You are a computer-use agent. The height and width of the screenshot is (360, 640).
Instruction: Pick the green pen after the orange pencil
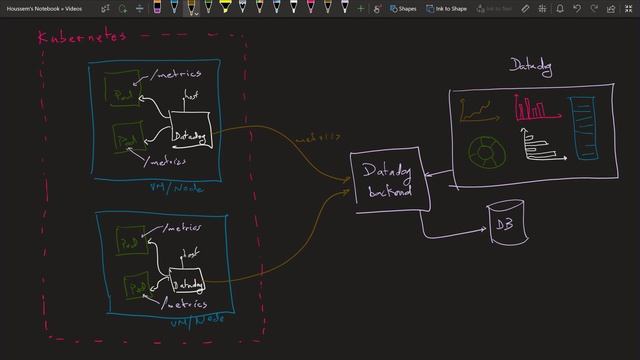click(x=209, y=7)
